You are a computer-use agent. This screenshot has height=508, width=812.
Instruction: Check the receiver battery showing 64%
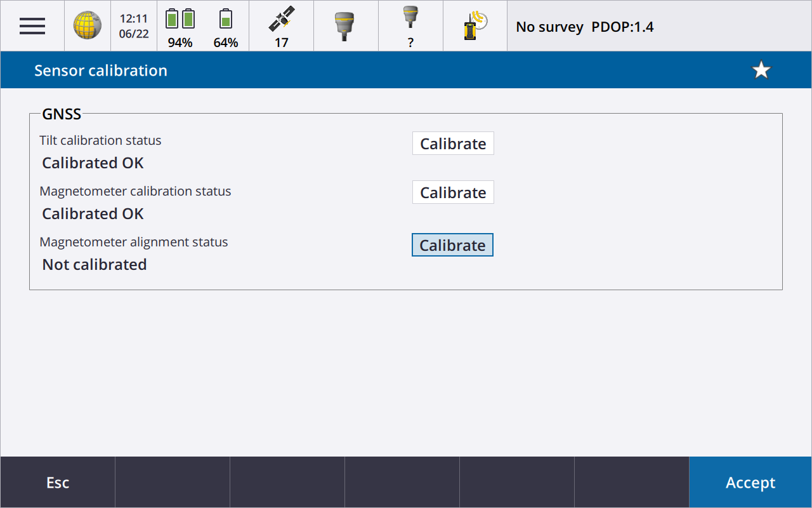[225, 26]
